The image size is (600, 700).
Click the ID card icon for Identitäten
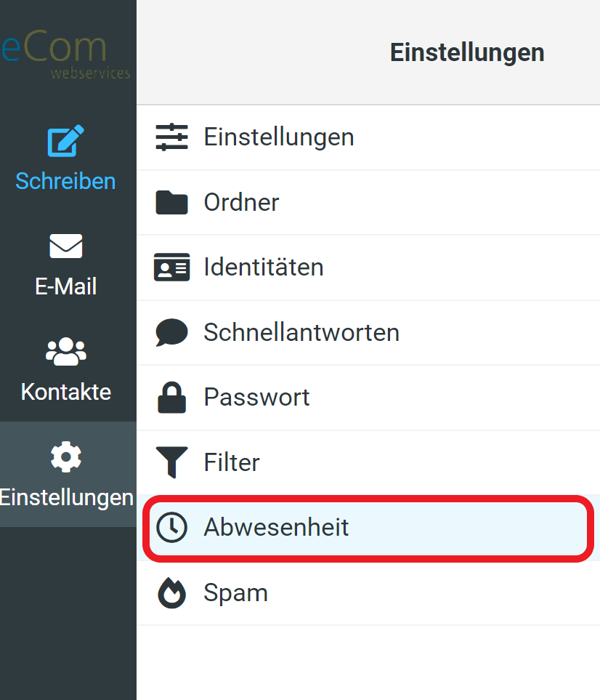tap(171, 267)
